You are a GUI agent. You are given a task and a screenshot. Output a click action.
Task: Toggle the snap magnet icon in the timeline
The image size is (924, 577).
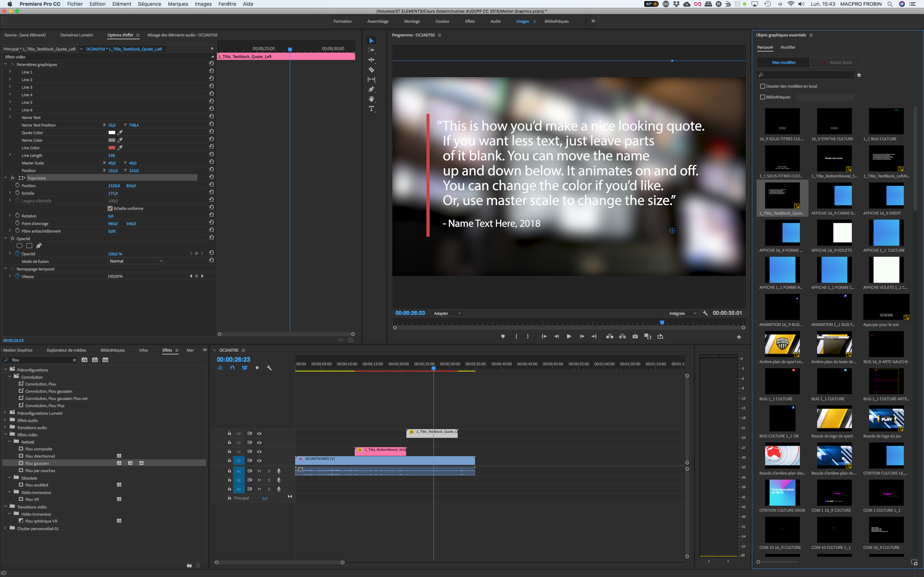pyautogui.click(x=232, y=368)
